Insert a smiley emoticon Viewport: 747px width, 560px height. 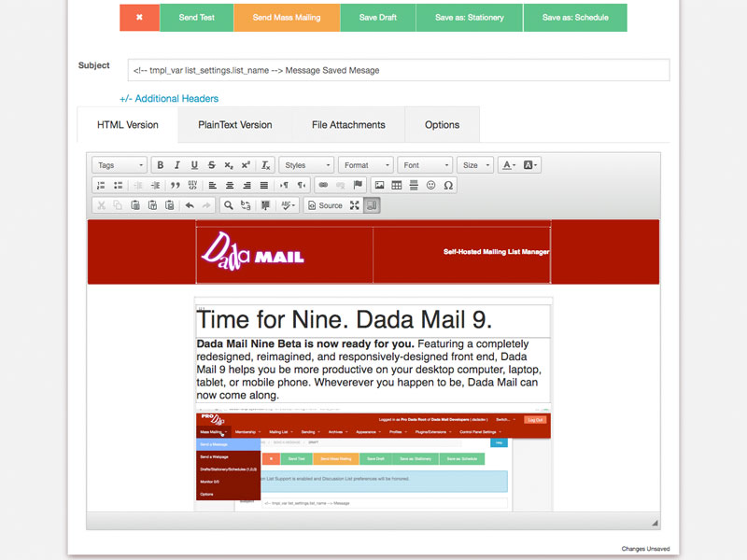(430, 186)
